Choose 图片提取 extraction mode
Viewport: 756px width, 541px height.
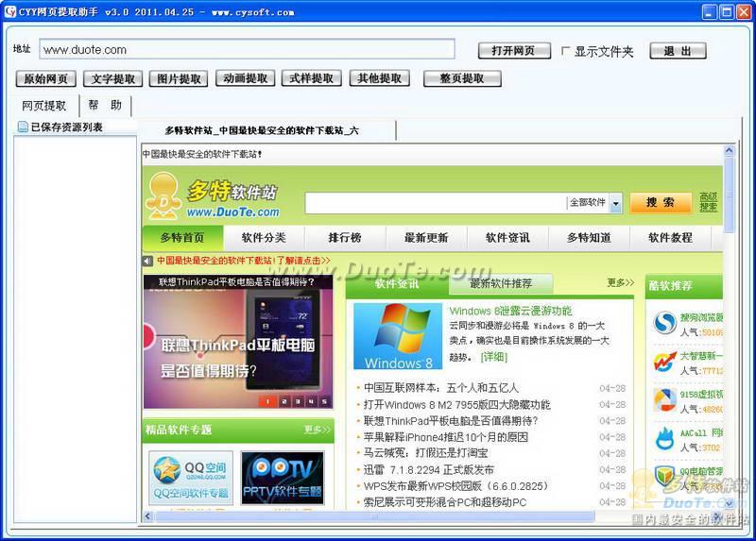tap(179, 78)
